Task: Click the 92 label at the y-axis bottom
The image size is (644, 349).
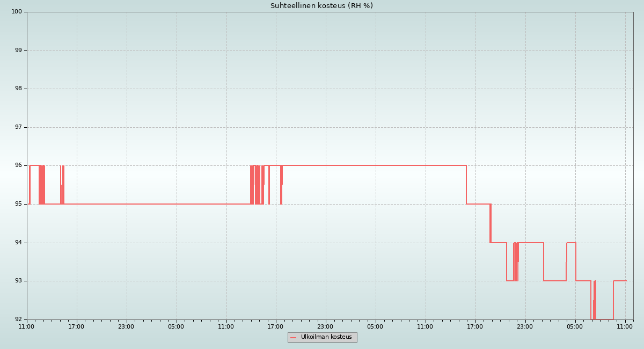Action: pos(18,319)
